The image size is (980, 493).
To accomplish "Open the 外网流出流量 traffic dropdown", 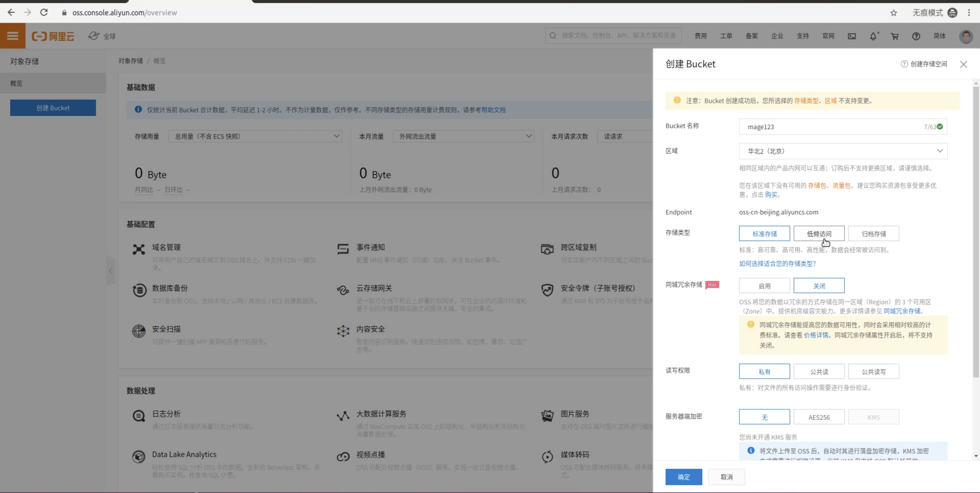I will pos(463,136).
